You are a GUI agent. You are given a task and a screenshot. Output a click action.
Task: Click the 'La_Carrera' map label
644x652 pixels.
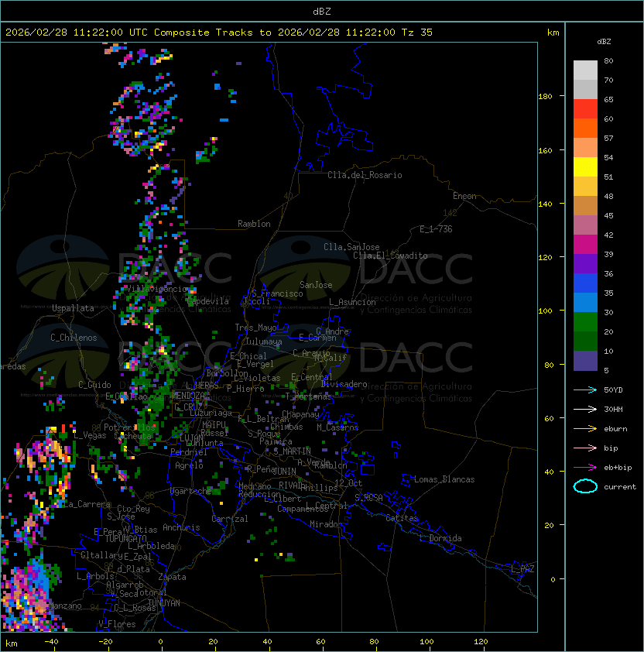[x=87, y=504]
